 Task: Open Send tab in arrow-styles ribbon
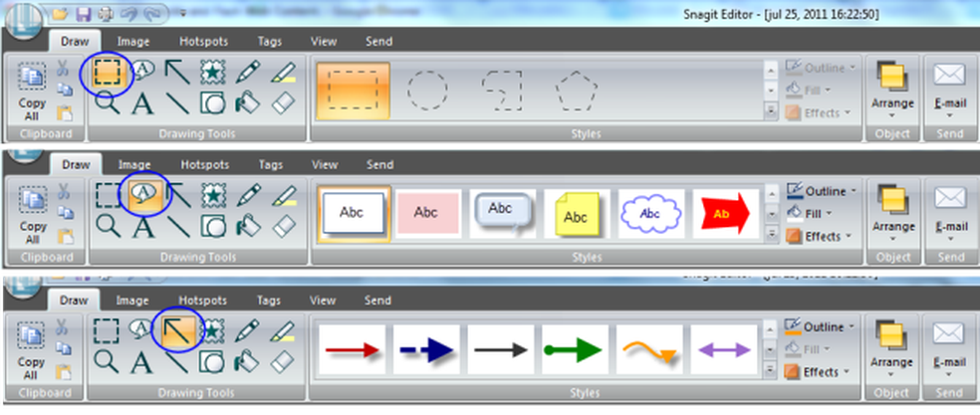pyautogui.click(x=377, y=301)
